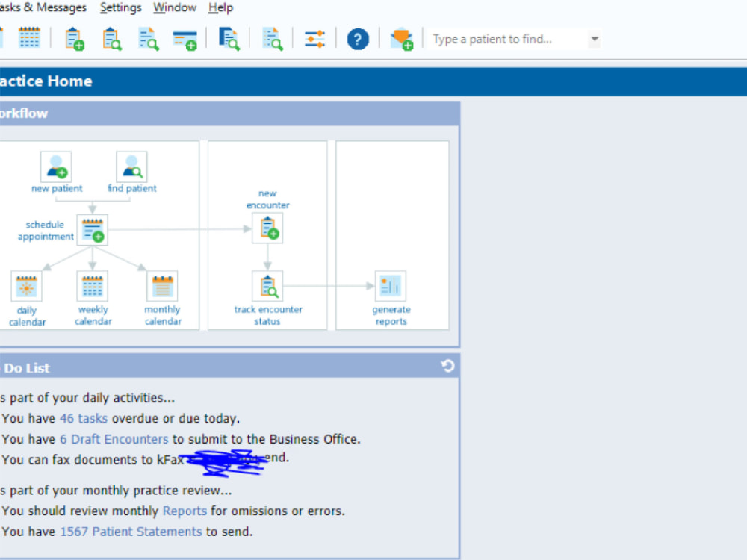Open the Tasks & Messages menu
This screenshot has width=747, height=560.
[43, 7]
